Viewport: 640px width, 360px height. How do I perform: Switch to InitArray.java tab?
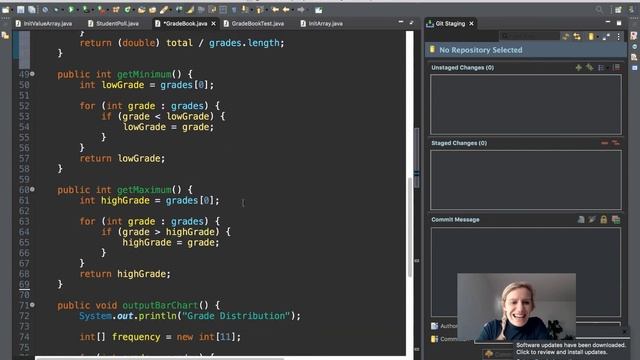coord(322,24)
